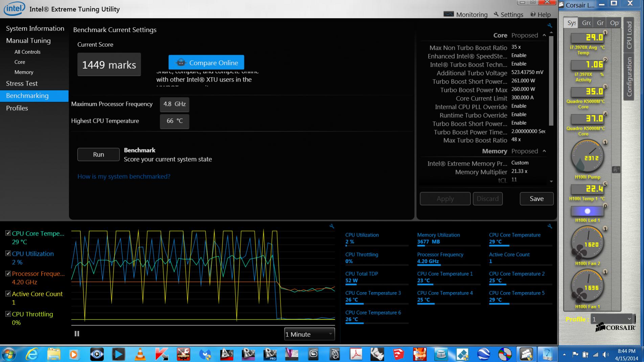
Task: Pause the monitoring graph
Action: 77,334
